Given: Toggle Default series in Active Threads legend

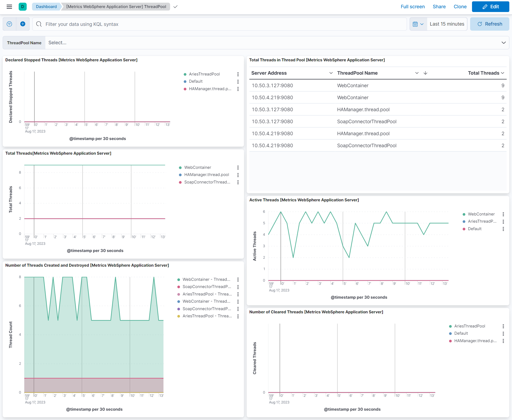Looking at the screenshot, I should click(475, 229).
